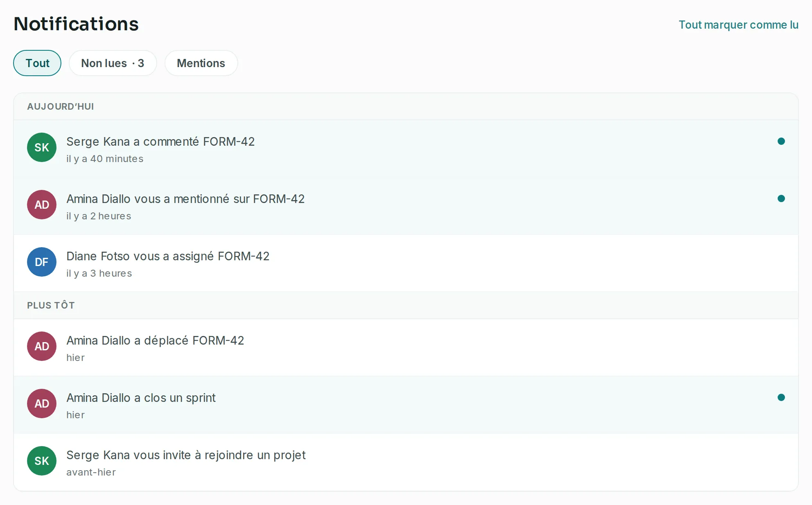Open "Amina Diallo vous a mentionné sur FORM-42"

point(406,206)
